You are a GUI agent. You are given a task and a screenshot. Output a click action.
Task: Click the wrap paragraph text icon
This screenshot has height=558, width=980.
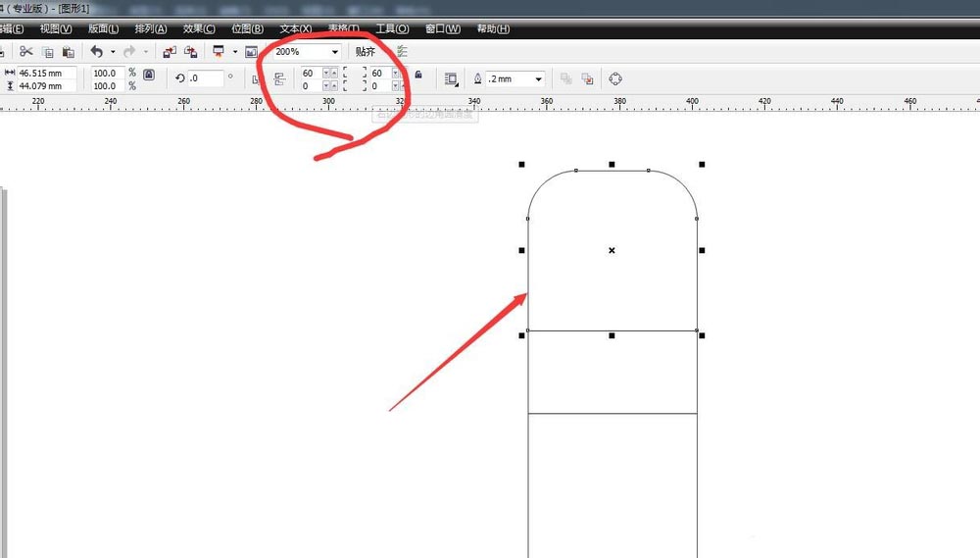coord(451,78)
